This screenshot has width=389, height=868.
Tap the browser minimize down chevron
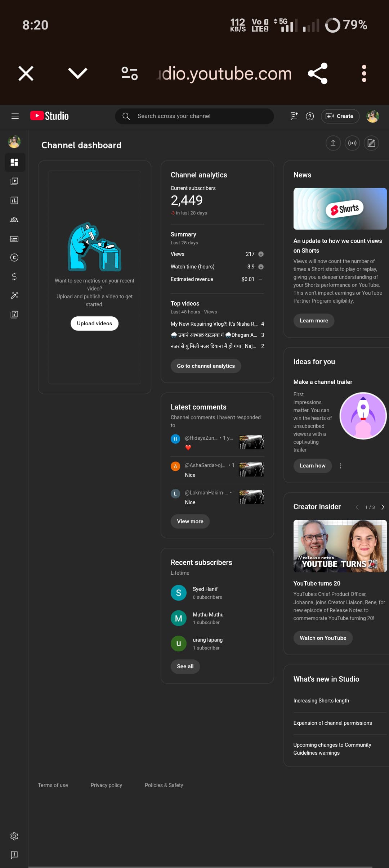point(78,73)
